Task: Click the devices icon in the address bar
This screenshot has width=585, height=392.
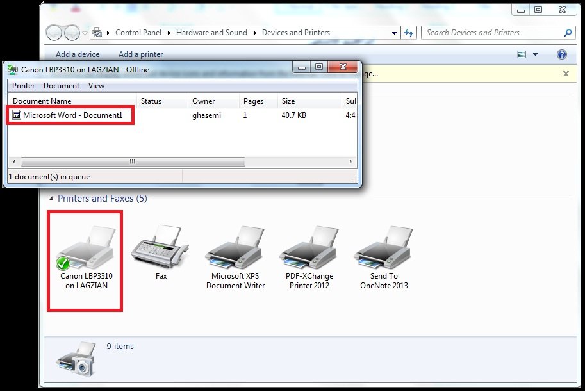Action: coord(97,33)
